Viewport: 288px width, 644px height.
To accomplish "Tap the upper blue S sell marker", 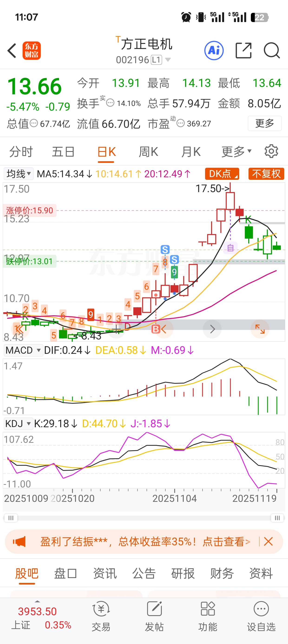I will (x=165, y=250).
